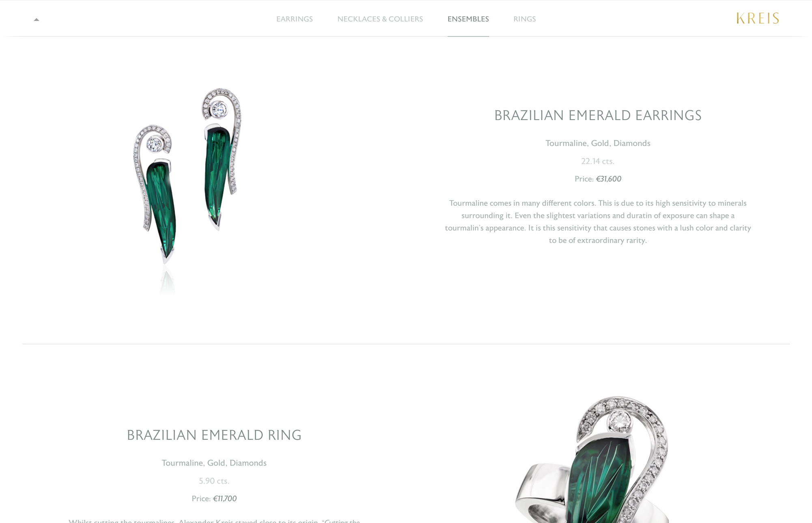Click the 5.90 cts. carat text
The image size is (812, 523).
click(x=214, y=481)
